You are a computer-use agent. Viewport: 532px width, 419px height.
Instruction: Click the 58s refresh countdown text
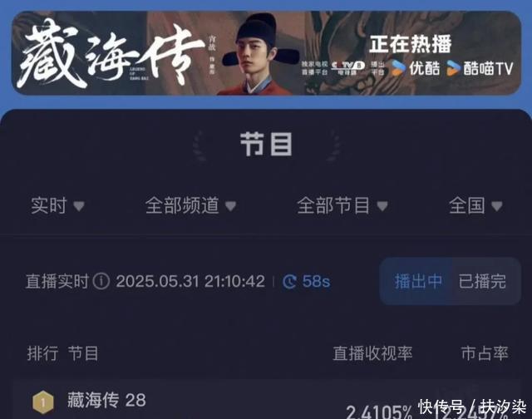pyautogui.click(x=316, y=282)
